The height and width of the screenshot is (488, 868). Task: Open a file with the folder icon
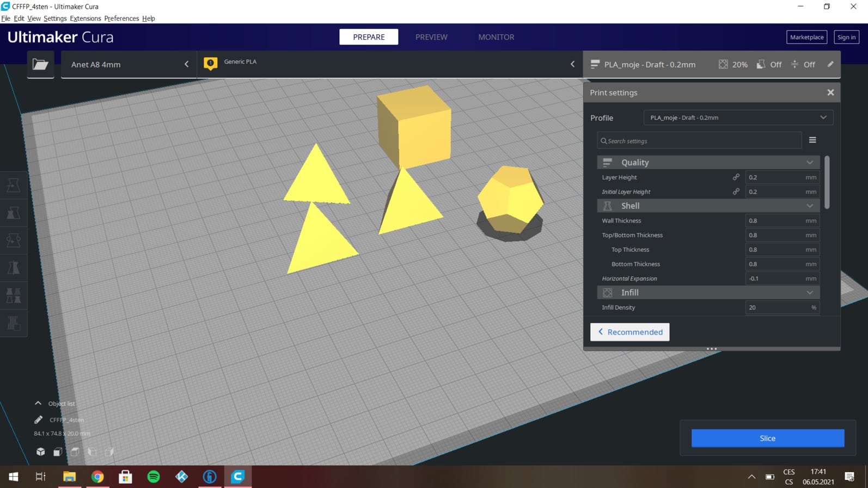[40, 64]
